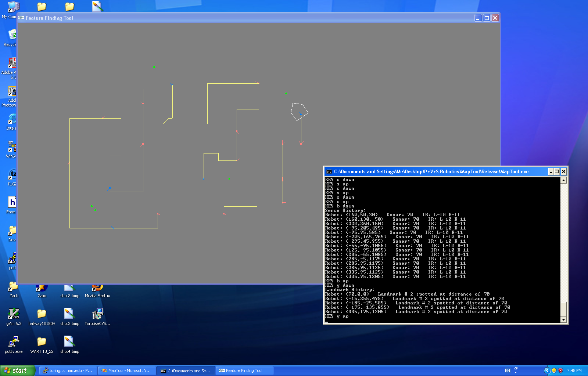This screenshot has width=588, height=376.
Task: Open the hallway101804 folder
Action: 42,314
